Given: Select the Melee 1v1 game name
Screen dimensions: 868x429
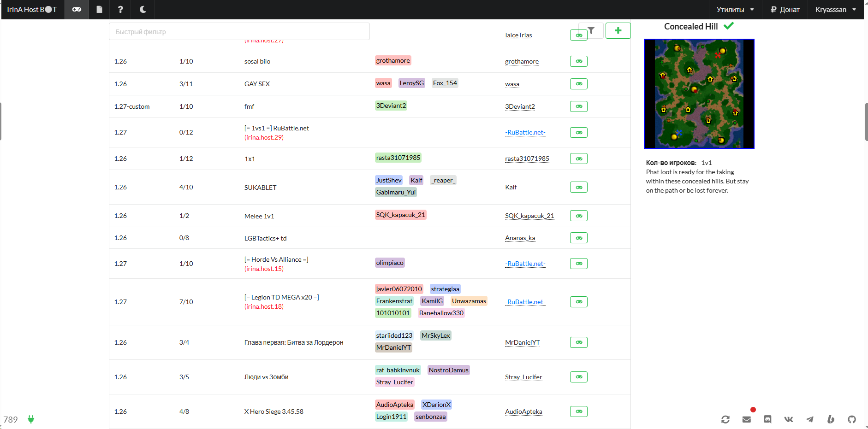Looking at the screenshot, I should coord(259,216).
